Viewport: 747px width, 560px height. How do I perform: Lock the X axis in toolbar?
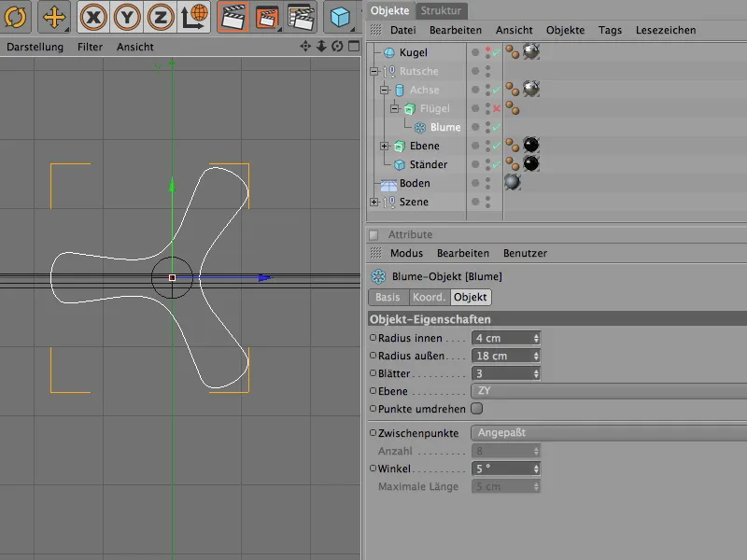click(92, 17)
